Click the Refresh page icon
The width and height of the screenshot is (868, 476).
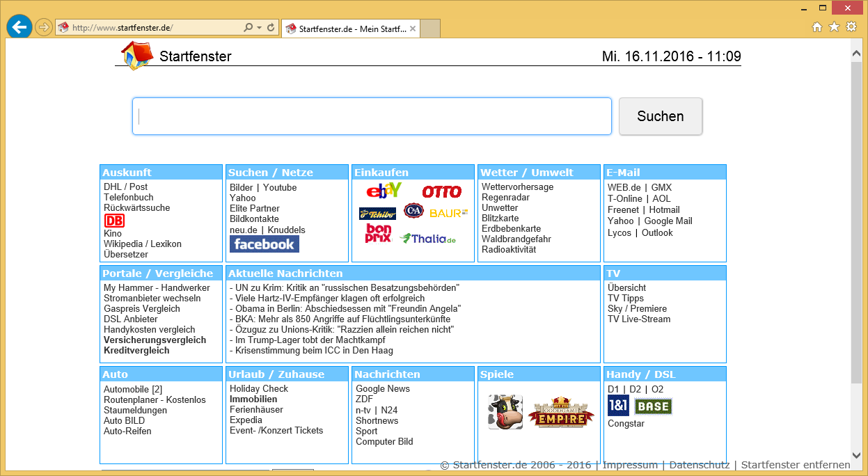271,28
